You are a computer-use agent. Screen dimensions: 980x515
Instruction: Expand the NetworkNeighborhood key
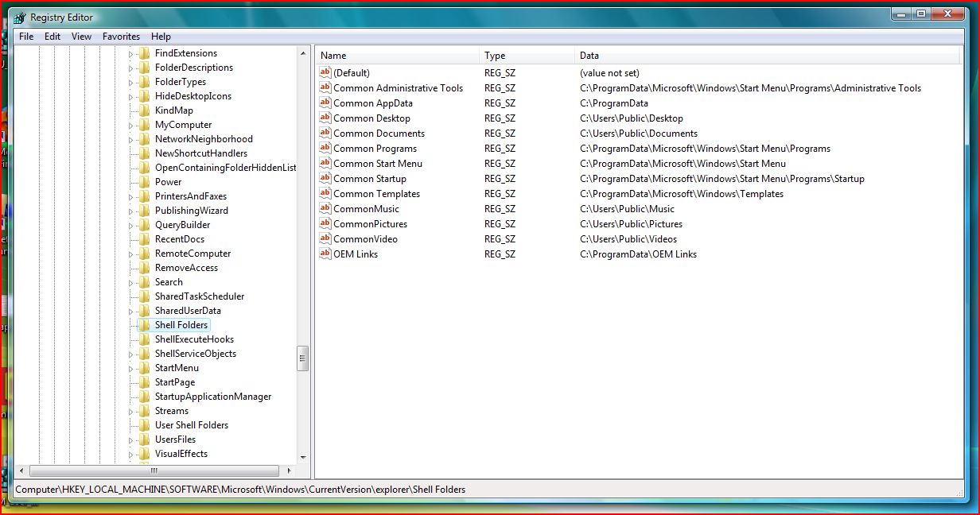tap(131, 139)
